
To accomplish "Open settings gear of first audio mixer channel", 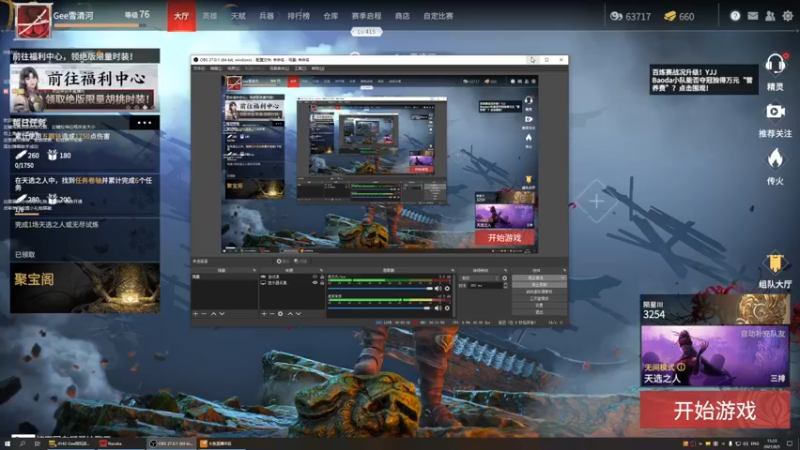I will coord(447,288).
